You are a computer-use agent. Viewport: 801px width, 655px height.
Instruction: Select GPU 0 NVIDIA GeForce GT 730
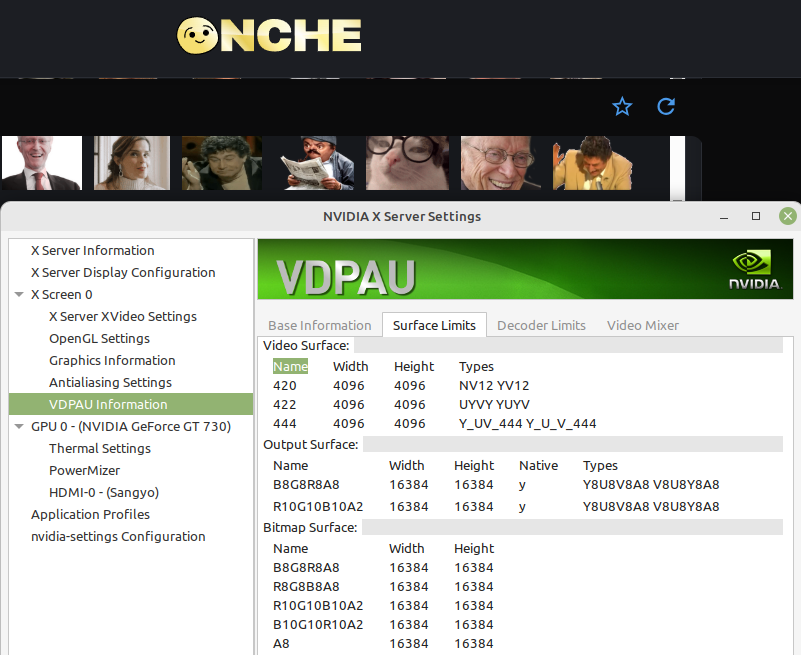click(131, 426)
